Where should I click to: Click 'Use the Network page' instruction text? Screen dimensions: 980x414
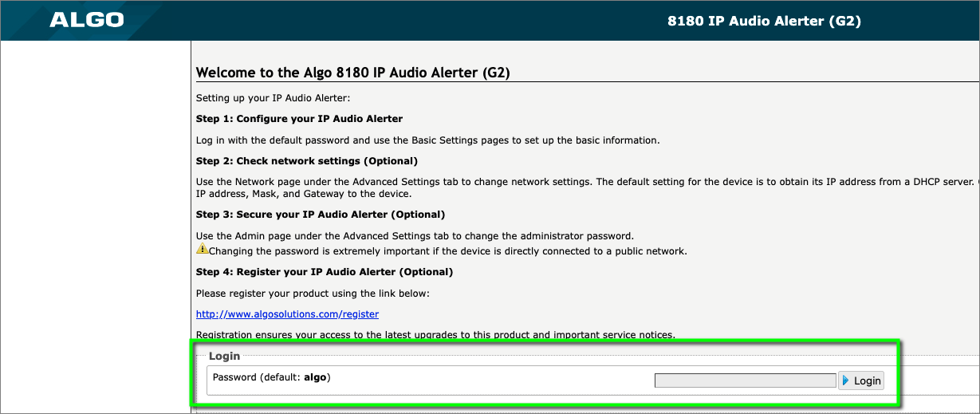(588, 187)
